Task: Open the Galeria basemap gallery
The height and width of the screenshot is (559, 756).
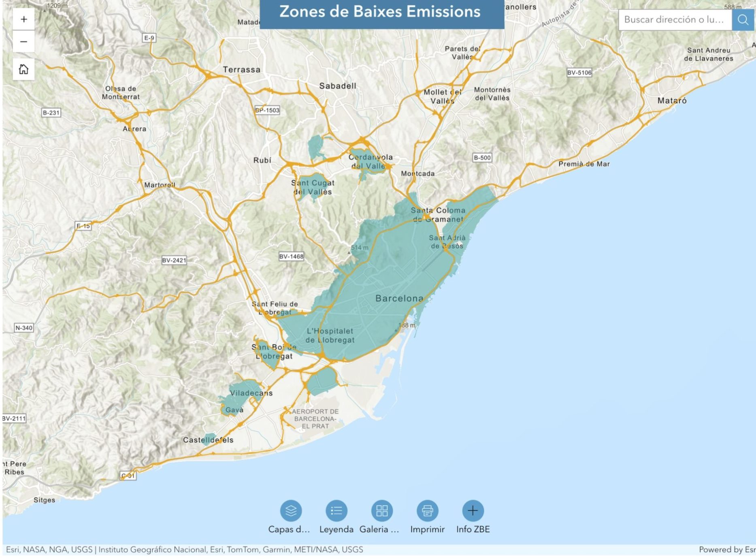Action: point(381,511)
